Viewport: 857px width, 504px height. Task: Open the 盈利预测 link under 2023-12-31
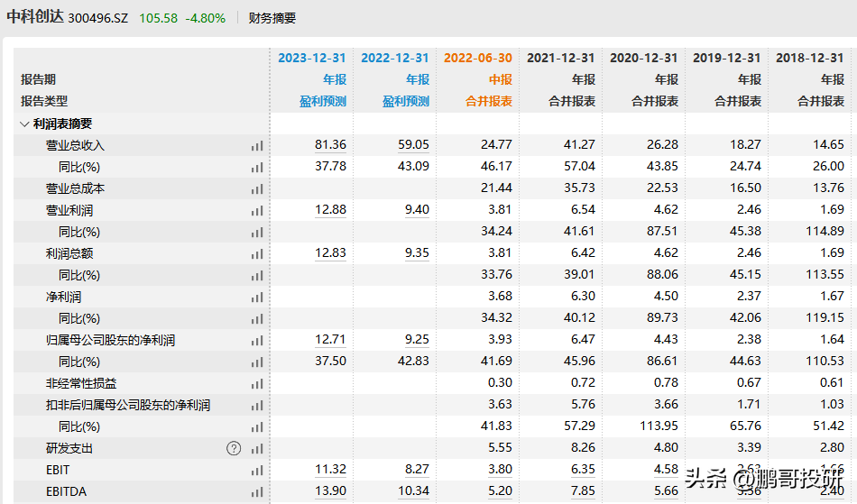pyautogui.click(x=323, y=102)
